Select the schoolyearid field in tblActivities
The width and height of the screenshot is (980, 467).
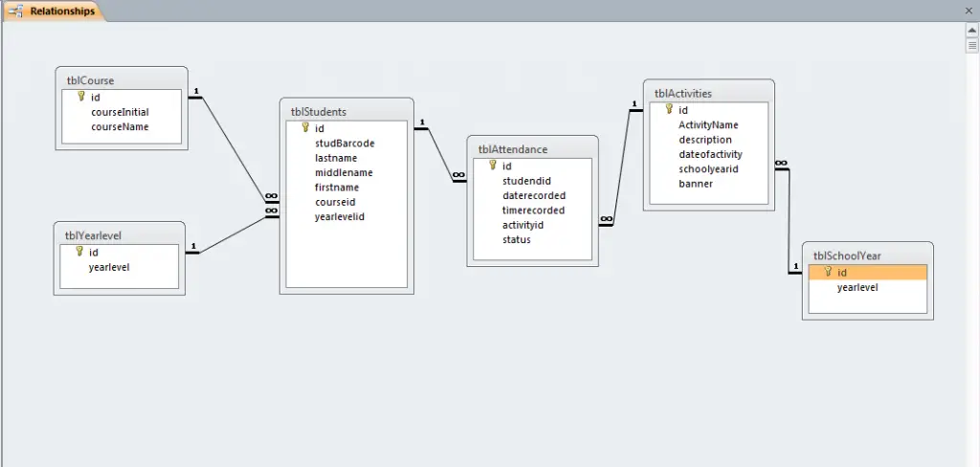(x=708, y=168)
